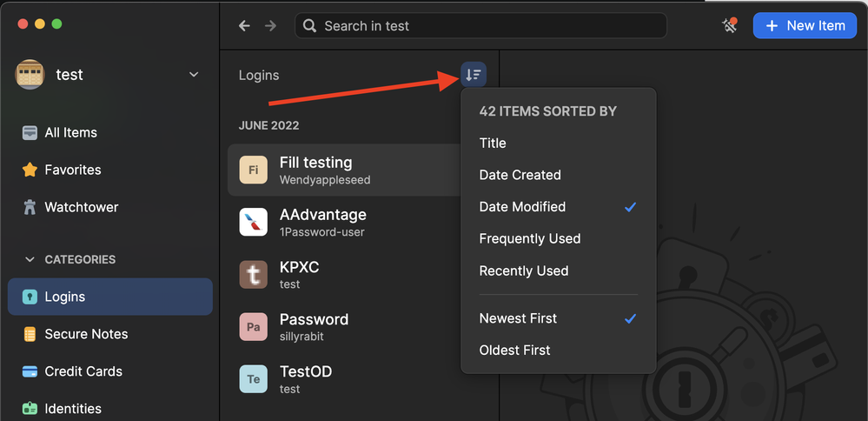Viewport: 868px width, 421px height.
Task: Open the Identities category icon
Action: tap(30, 408)
